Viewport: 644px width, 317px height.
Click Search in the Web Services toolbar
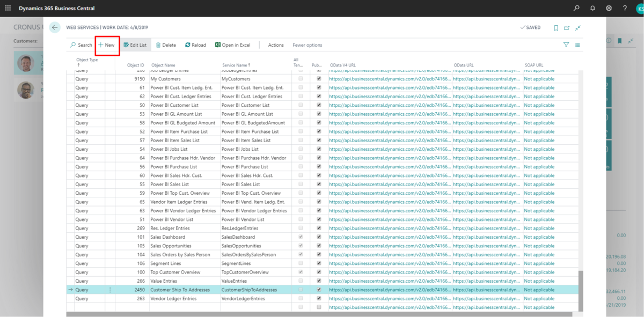point(81,45)
